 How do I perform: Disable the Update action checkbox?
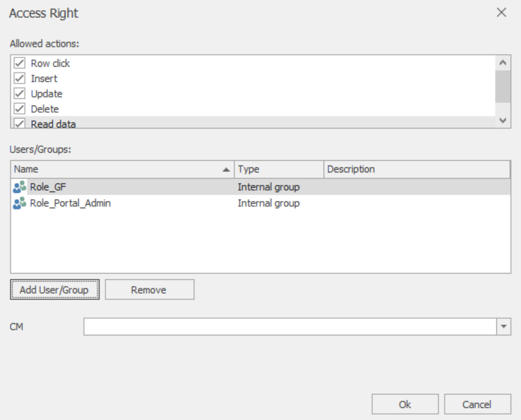click(19, 94)
